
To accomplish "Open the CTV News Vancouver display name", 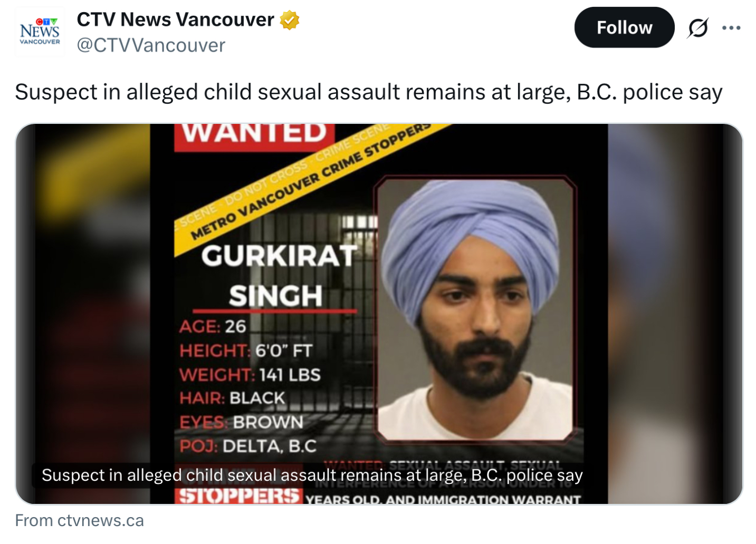I will [x=175, y=20].
